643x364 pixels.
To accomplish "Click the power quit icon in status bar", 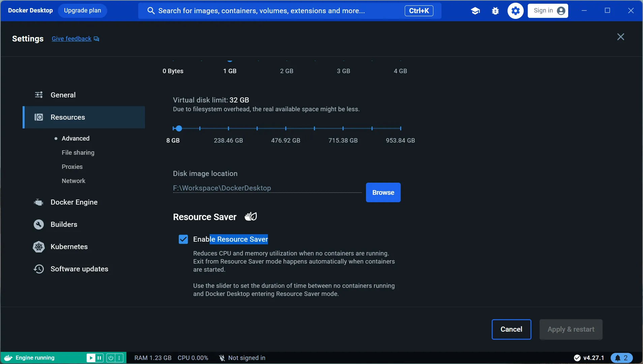I will pyautogui.click(x=111, y=358).
